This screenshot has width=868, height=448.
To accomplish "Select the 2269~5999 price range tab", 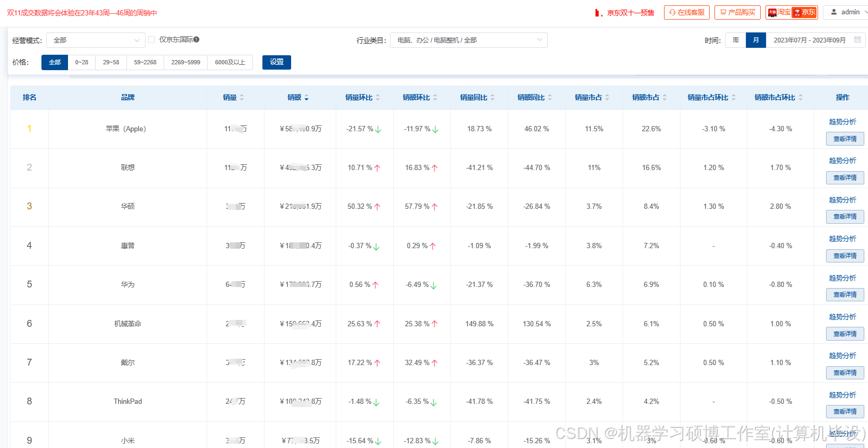I will click(x=185, y=62).
